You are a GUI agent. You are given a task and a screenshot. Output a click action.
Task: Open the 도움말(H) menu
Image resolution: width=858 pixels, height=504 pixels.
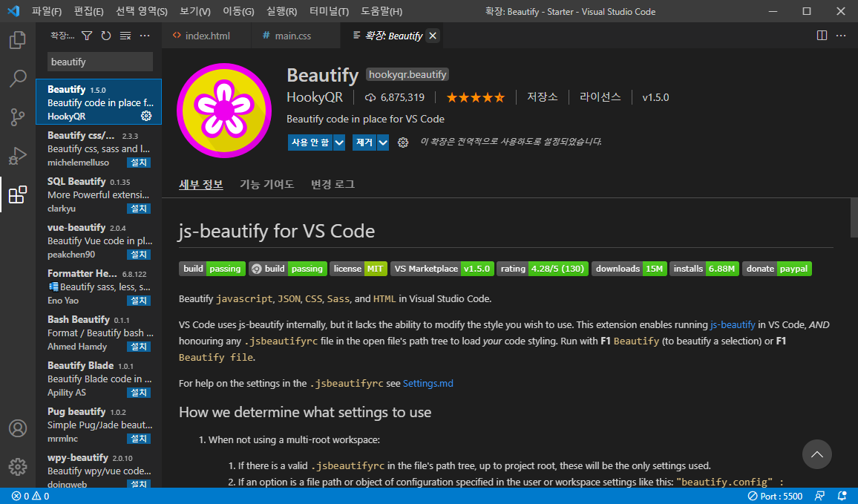(381, 11)
